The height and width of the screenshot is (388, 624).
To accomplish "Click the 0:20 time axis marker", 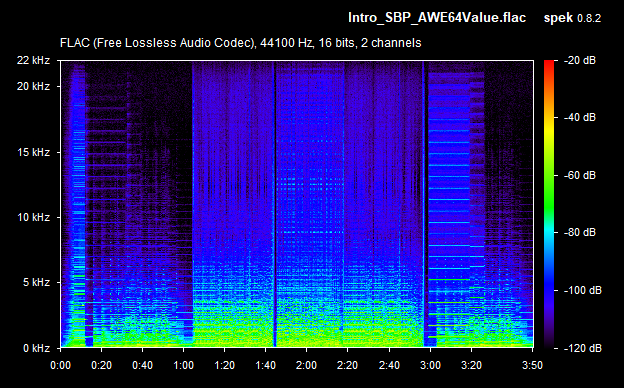I will 101,365.
